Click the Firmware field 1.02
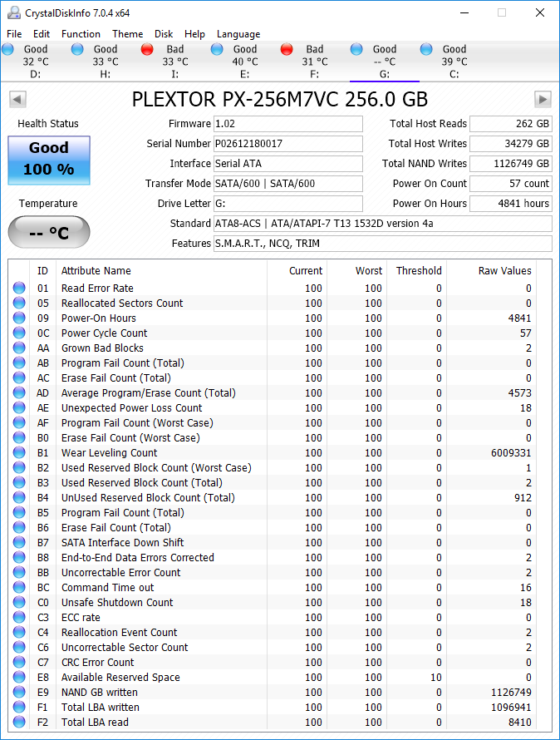Screen dimensions: 560x740 click(x=288, y=124)
